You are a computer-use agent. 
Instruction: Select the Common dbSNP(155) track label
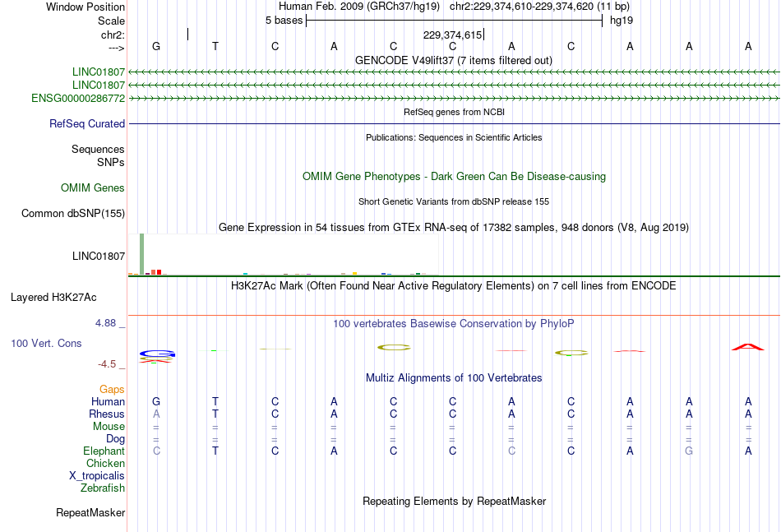coord(73,213)
